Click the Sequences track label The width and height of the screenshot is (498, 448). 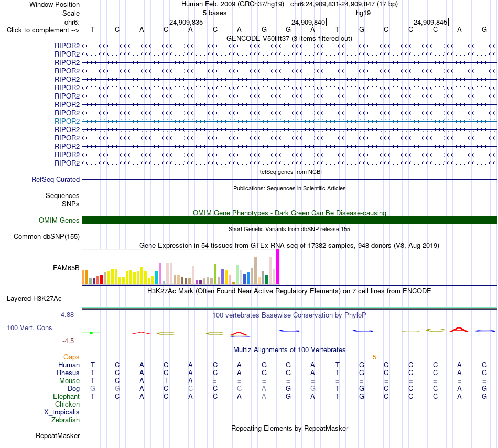pos(62,195)
